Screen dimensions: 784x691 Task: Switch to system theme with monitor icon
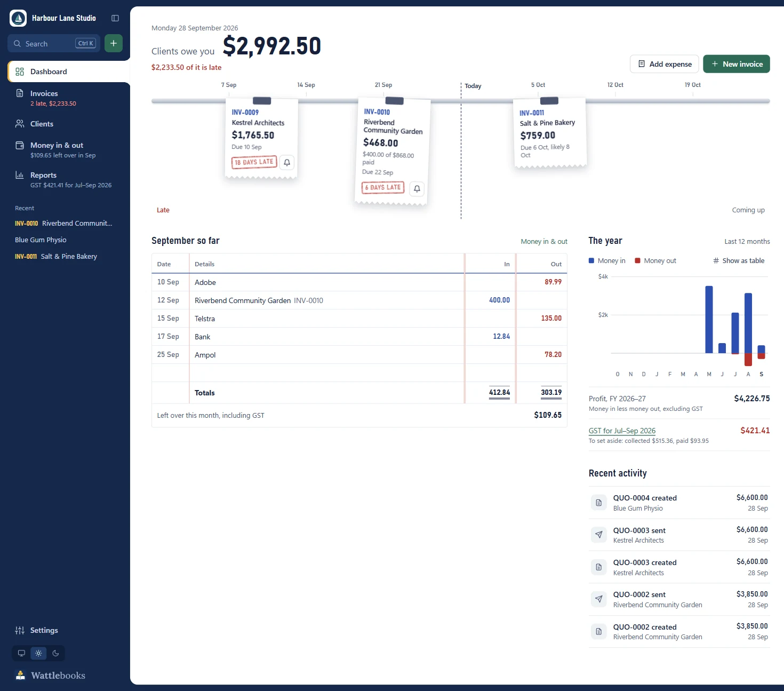point(21,653)
